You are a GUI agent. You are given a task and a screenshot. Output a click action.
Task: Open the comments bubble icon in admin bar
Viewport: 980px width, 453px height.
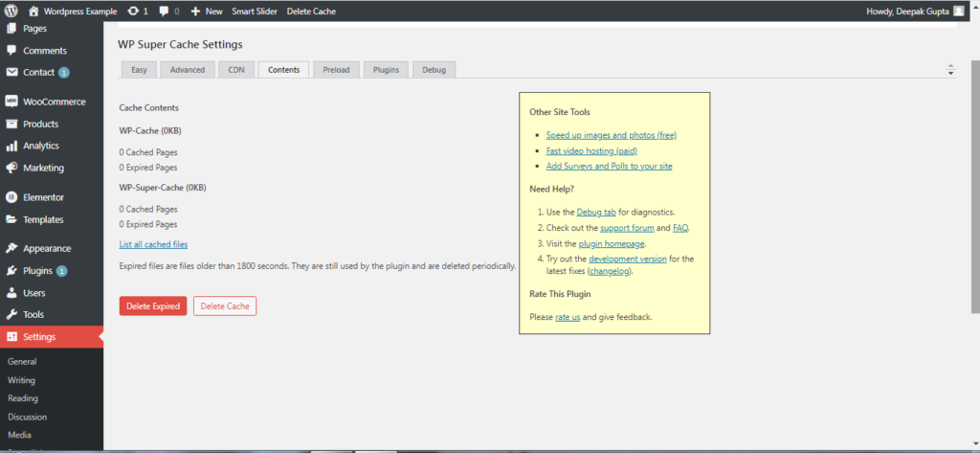coord(164,11)
